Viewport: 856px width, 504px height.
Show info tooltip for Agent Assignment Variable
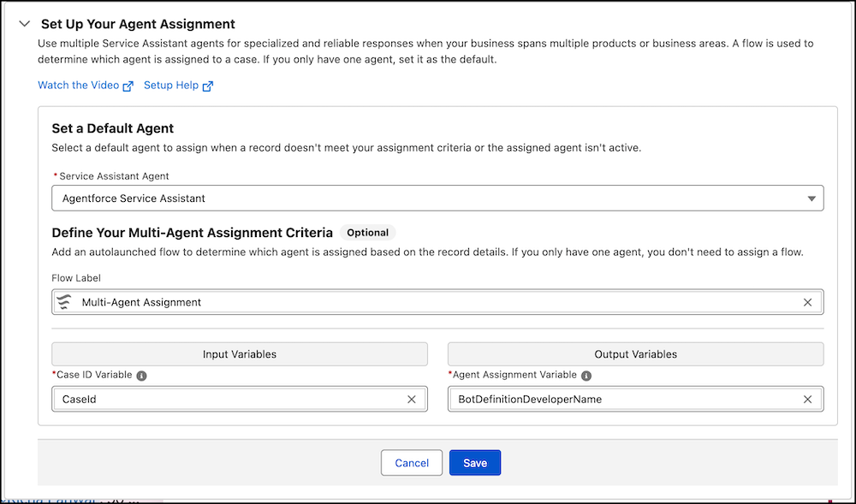click(x=586, y=376)
